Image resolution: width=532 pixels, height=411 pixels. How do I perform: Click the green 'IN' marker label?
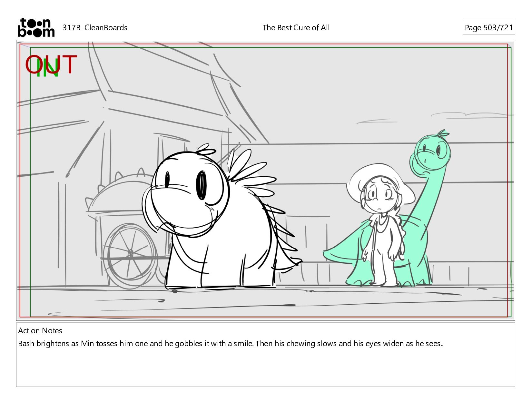tap(47, 68)
